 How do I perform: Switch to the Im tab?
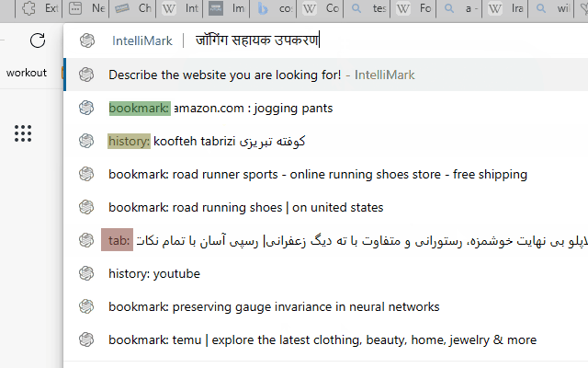pyautogui.click(x=226, y=8)
